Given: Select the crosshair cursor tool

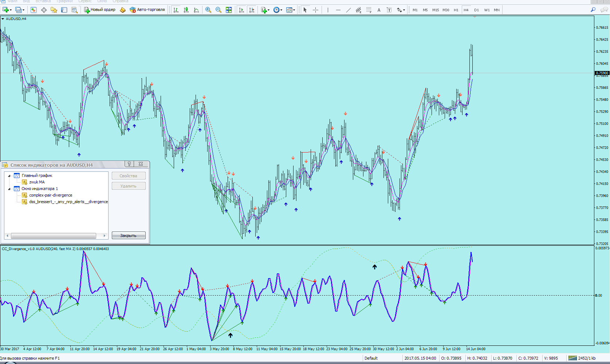Looking at the screenshot, I should point(315,10).
